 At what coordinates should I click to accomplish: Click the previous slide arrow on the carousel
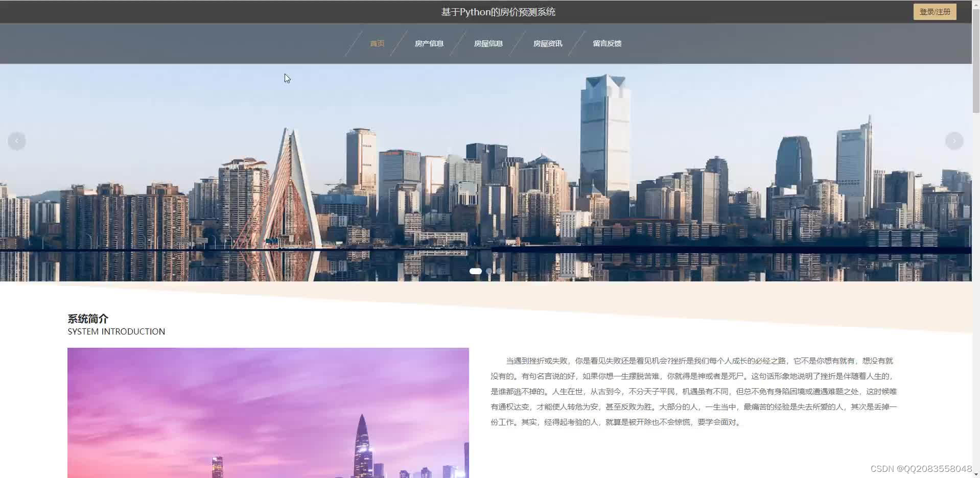click(17, 140)
